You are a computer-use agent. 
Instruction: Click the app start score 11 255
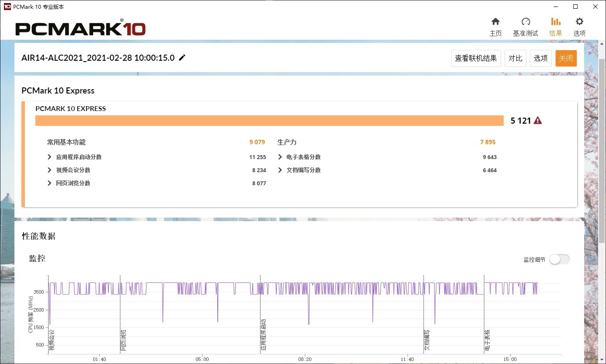click(x=258, y=157)
